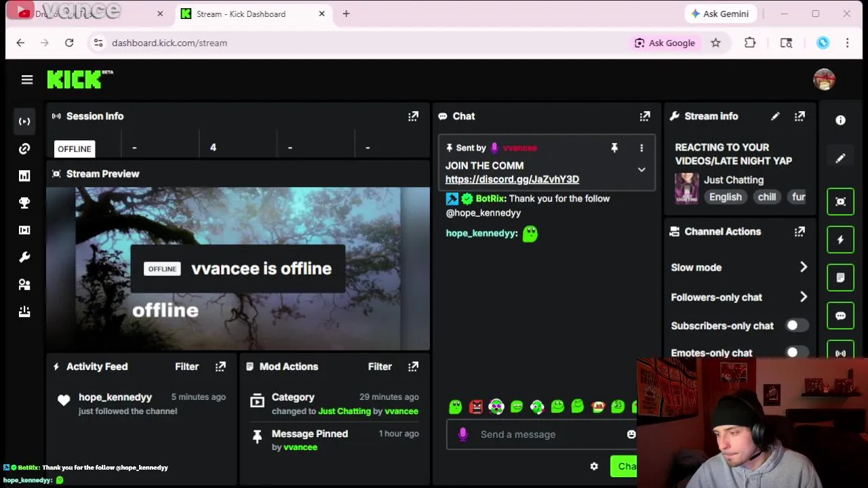
Task: Expand Slow mode options
Action: tap(804, 267)
